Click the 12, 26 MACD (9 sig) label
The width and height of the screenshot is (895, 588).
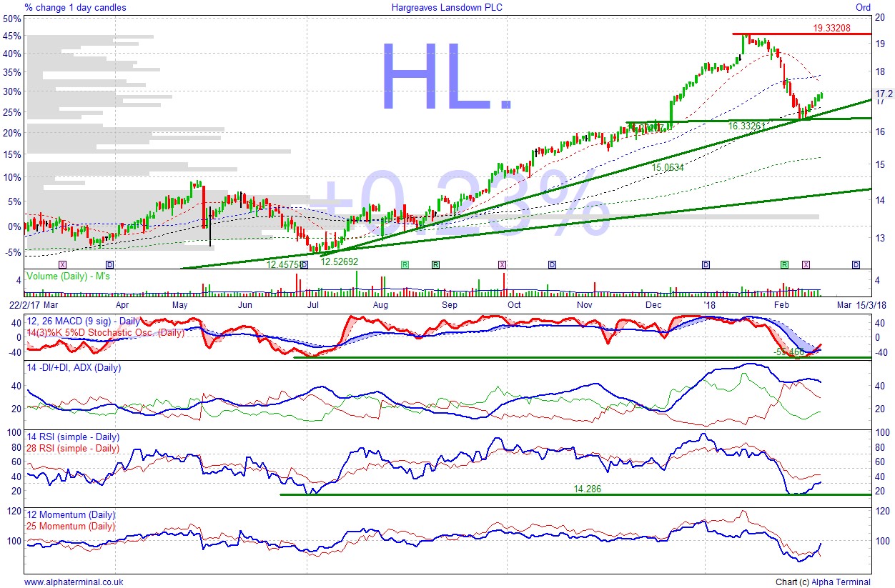(x=84, y=323)
